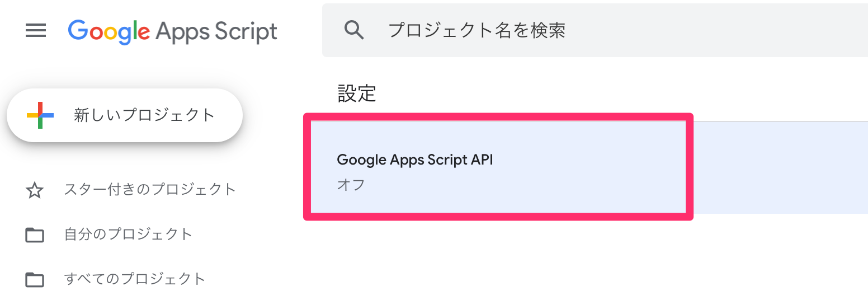Click the magnifying glass search icon
Image resolution: width=868 pixels, height=300 pixels.
(355, 30)
